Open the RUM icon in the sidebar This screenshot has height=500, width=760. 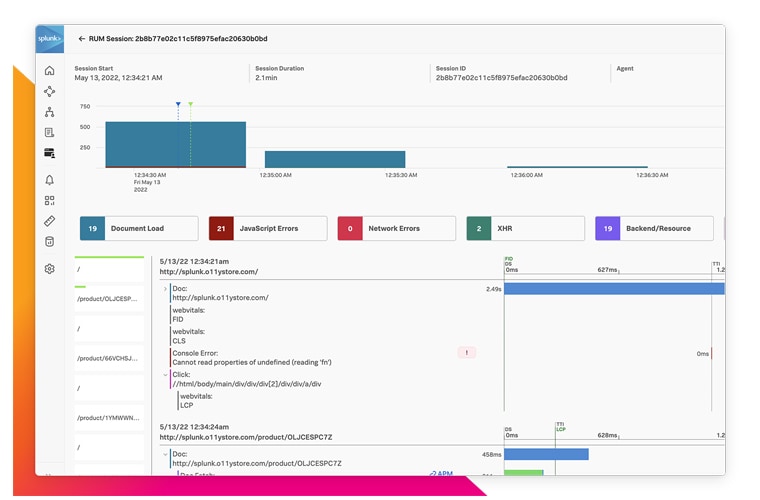tap(49, 153)
